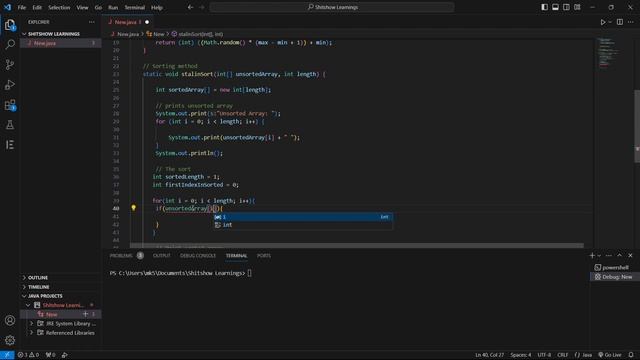Select the Debug: New terminal instance
640x360 pixels.
pos(615,277)
